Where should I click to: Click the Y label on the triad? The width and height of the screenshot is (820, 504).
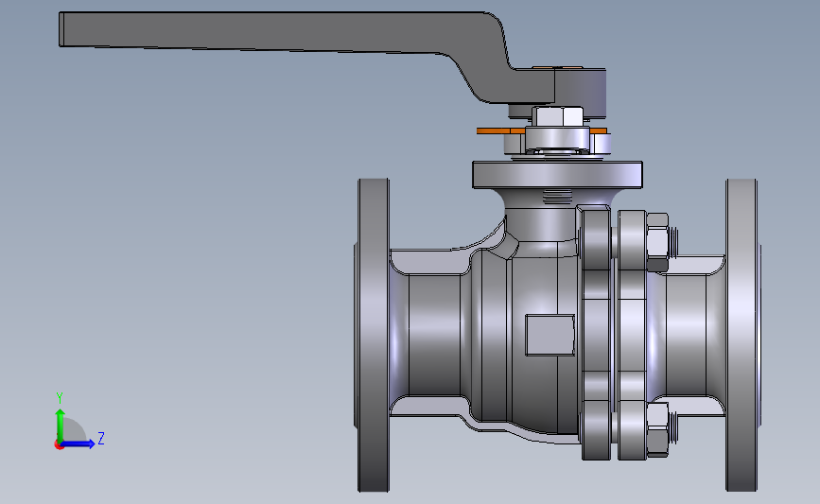60,398
